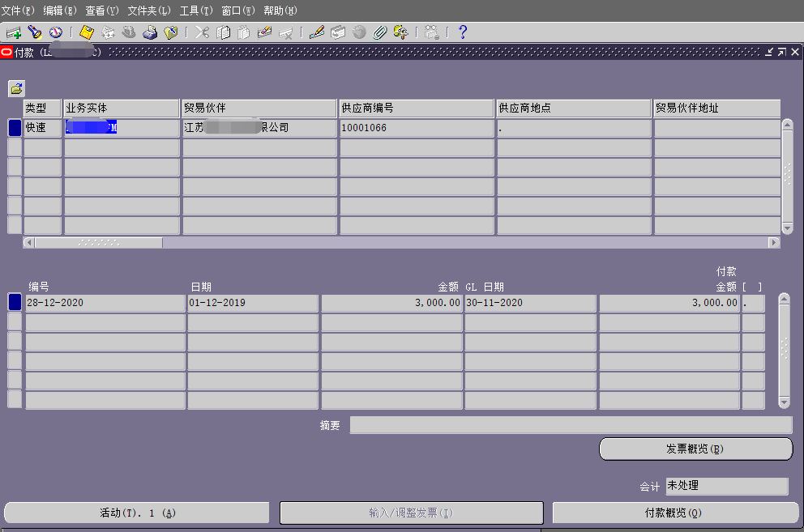
Task: Click the Save disk icon
Action: pyautogui.click(x=87, y=32)
